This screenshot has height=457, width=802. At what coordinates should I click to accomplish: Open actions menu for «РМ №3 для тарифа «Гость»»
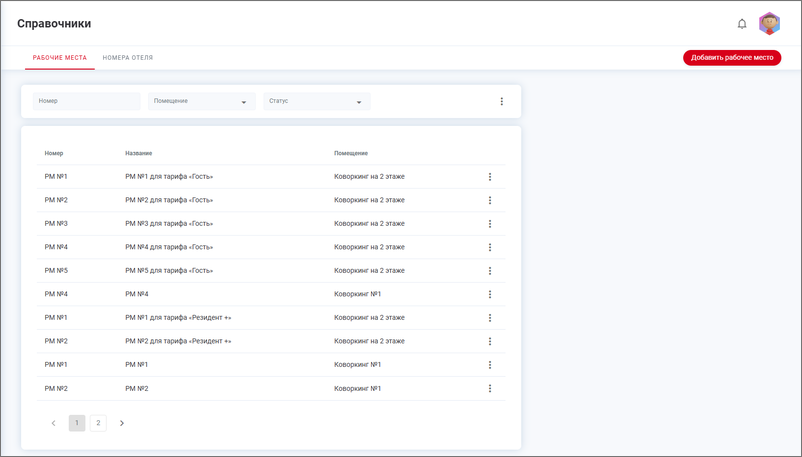490,224
